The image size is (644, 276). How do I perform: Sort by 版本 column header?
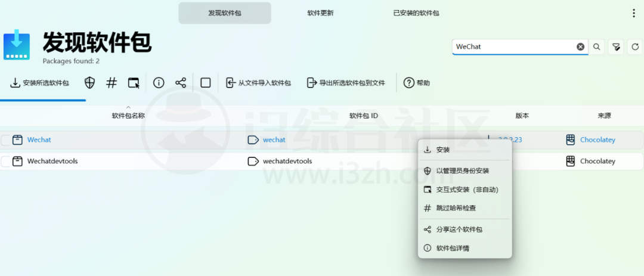[522, 116]
